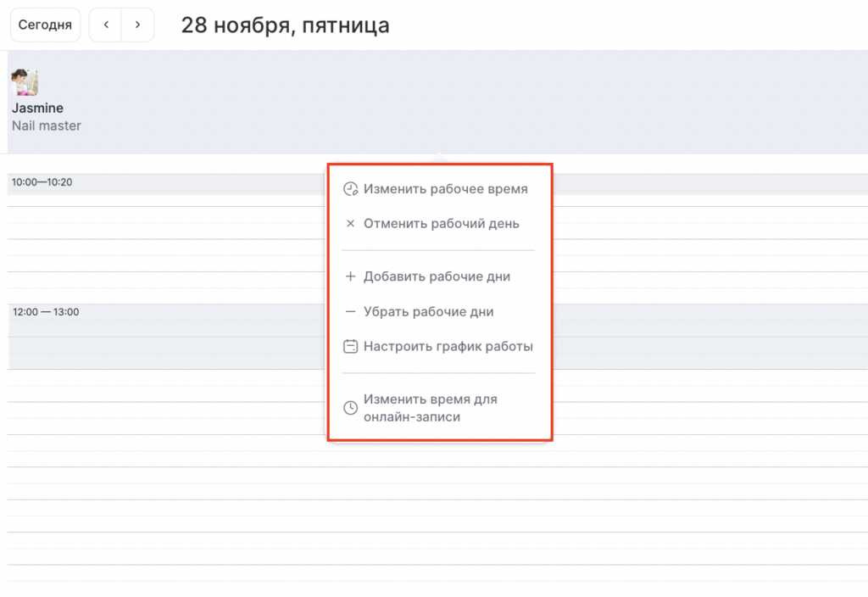Click the 28 ноября, пятница date heading
The width and height of the screenshot is (868, 597).
285,25
